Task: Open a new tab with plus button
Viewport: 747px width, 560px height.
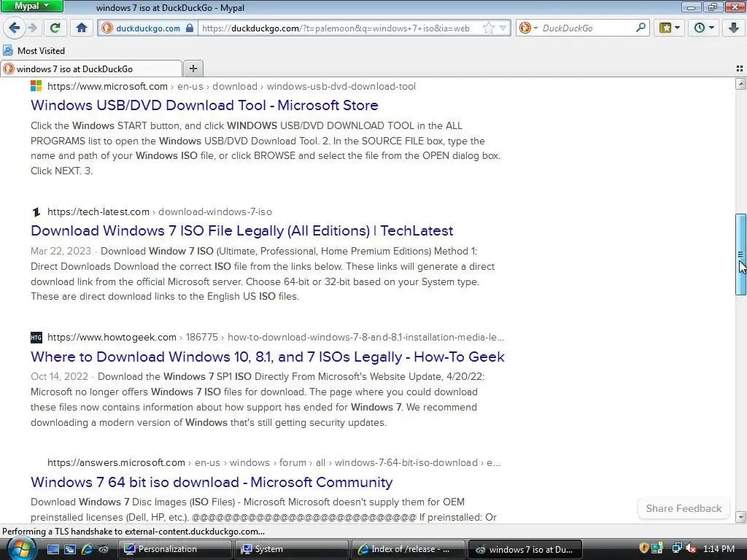Action: pyautogui.click(x=193, y=69)
